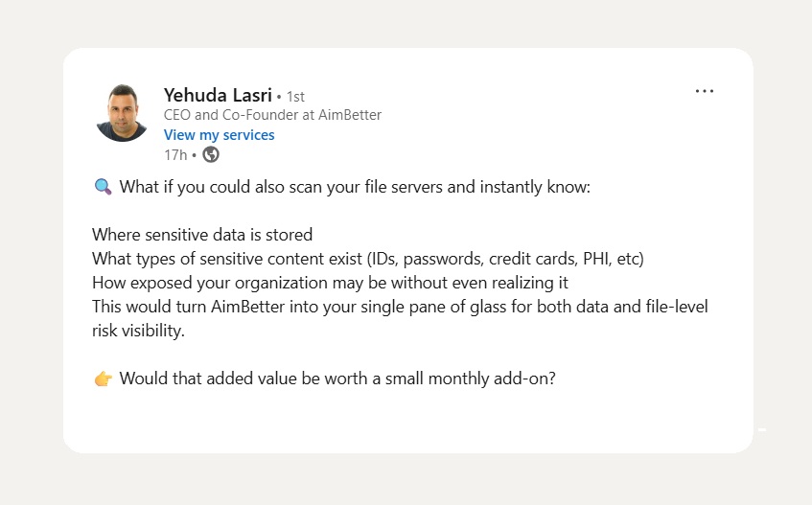Open the three-dots post options menu
812x505 pixels.
click(705, 91)
